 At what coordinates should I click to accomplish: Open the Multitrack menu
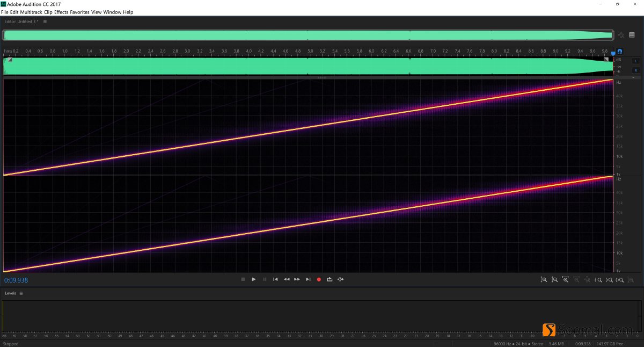coord(32,12)
